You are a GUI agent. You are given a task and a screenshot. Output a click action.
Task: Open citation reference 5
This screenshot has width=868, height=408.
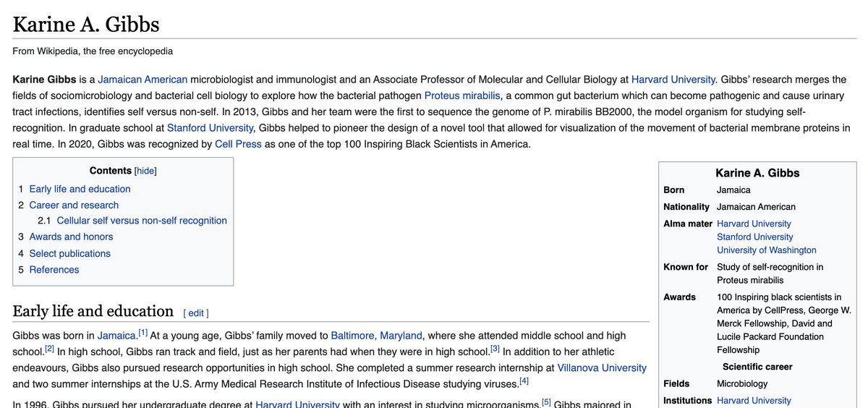click(546, 401)
